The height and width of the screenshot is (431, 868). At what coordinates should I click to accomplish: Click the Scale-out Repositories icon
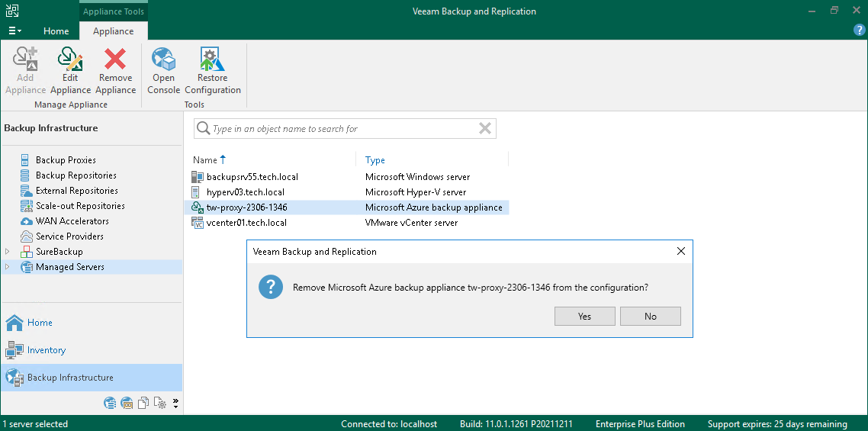[x=26, y=206]
